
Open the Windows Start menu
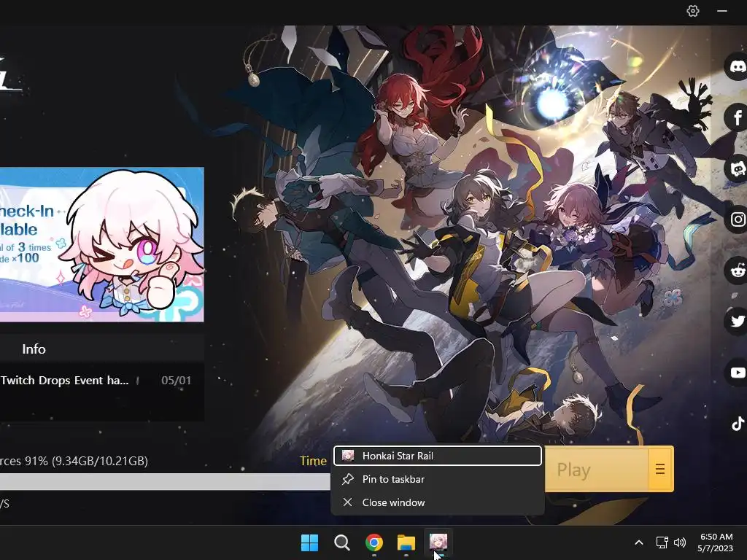(309, 542)
